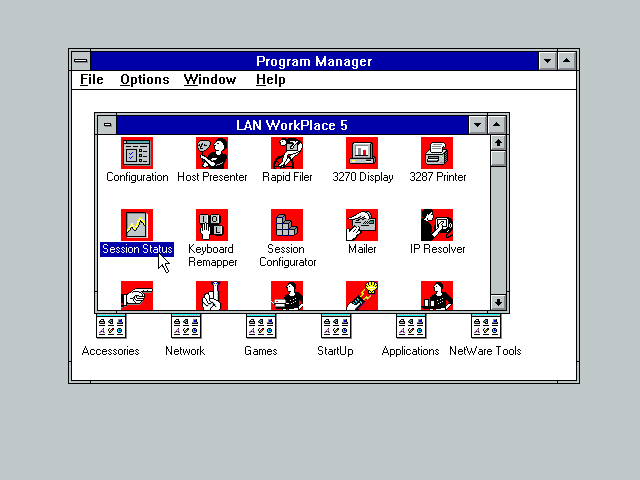Select the person icon below IP Resolver
This screenshot has height=480, width=640.
tap(437, 296)
